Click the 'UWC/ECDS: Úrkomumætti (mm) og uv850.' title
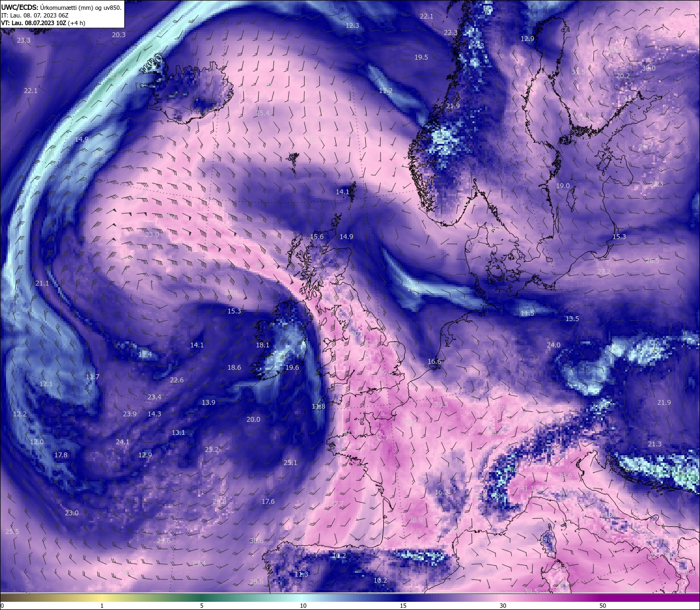The width and height of the screenshot is (700, 610). coord(61,7)
